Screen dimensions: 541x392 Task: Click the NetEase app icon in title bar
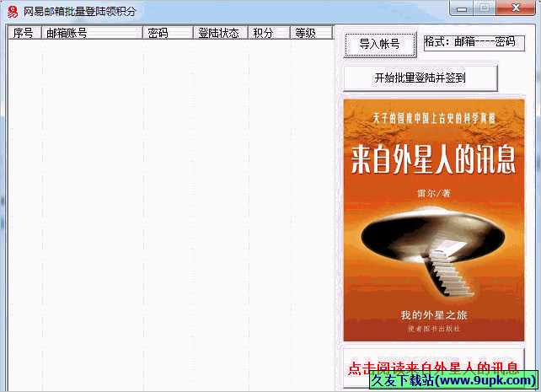[x=13, y=12]
